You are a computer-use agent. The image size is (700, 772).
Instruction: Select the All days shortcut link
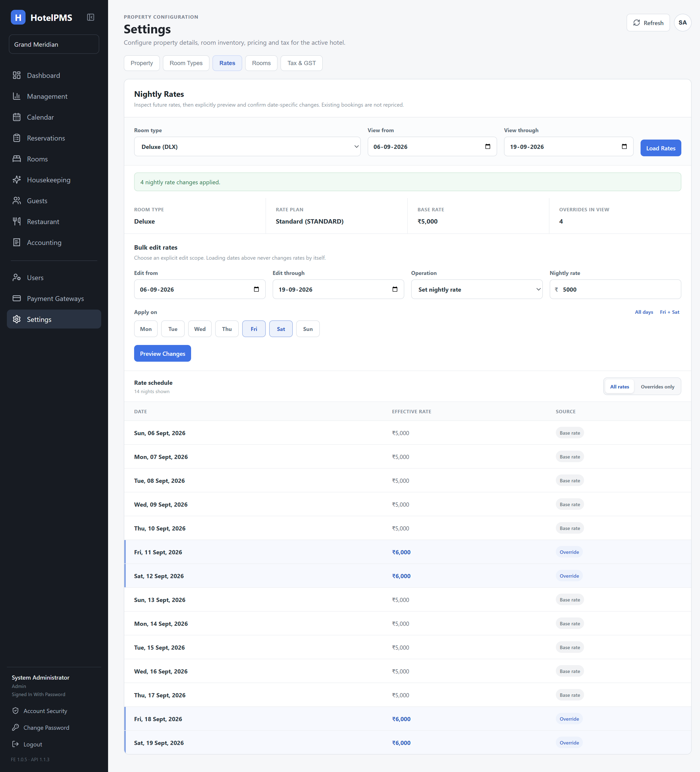[644, 312]
